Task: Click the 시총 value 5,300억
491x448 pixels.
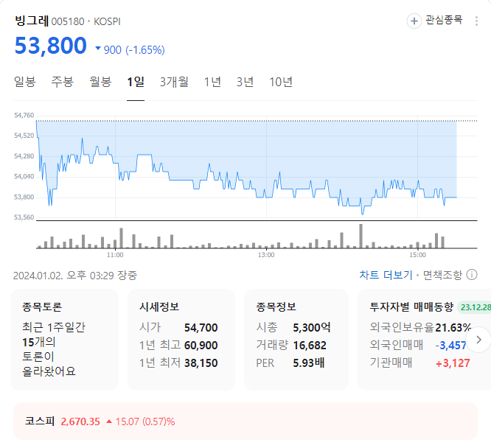Action: coord(312,327)
